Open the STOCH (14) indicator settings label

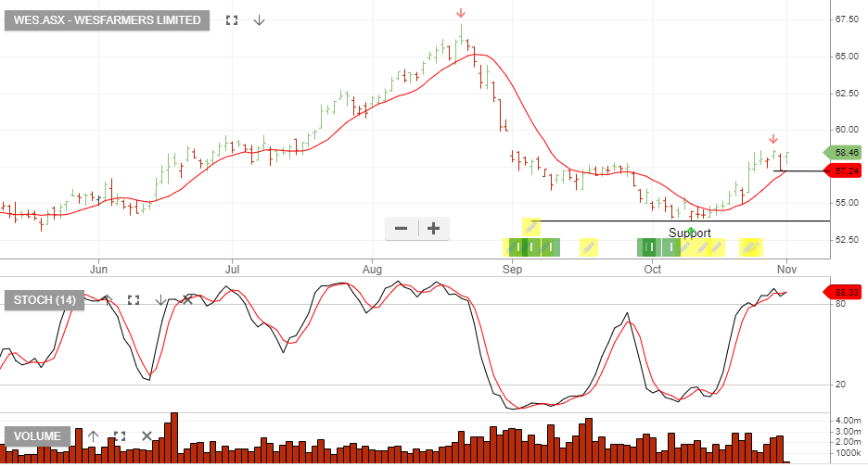[45, 300]
